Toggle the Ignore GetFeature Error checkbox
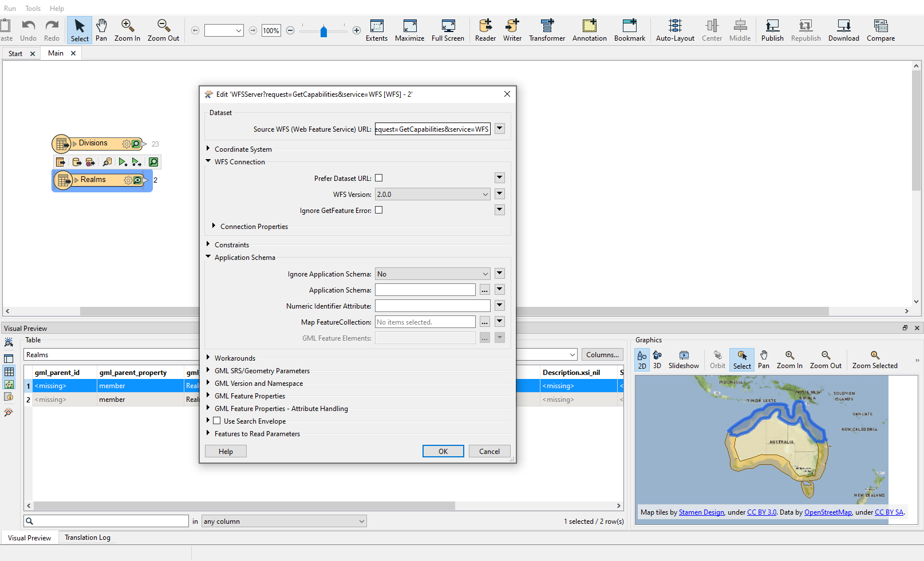The height and width of the screenshot is (561, 924). coord(379,210)
